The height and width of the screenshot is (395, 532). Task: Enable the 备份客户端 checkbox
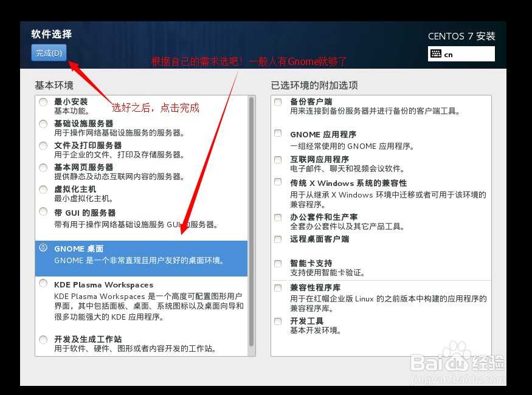[x=278, y=101]
